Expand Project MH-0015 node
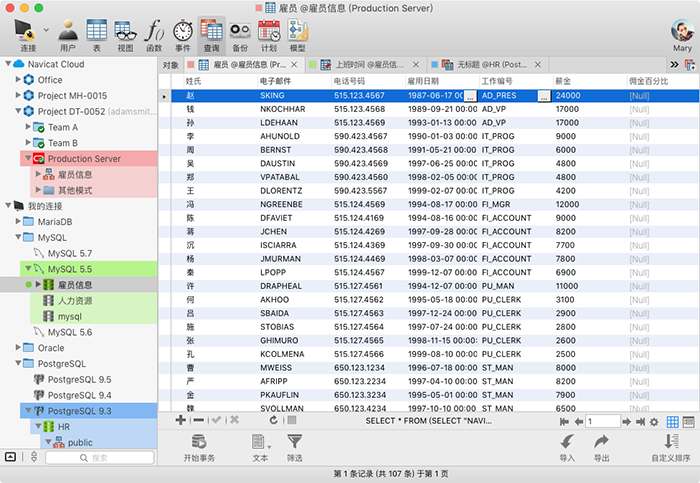Screen dimensions: 700x483 click(x=18, y=95)
